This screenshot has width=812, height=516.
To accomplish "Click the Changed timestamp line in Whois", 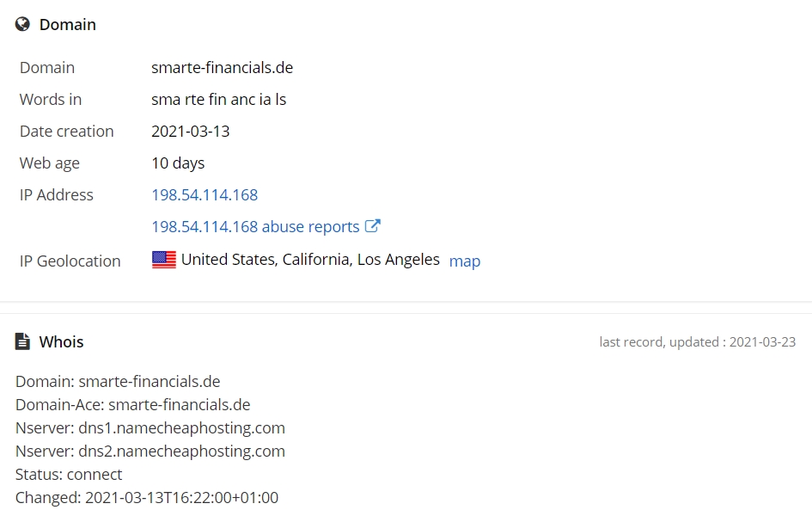I will click(147, 498).
